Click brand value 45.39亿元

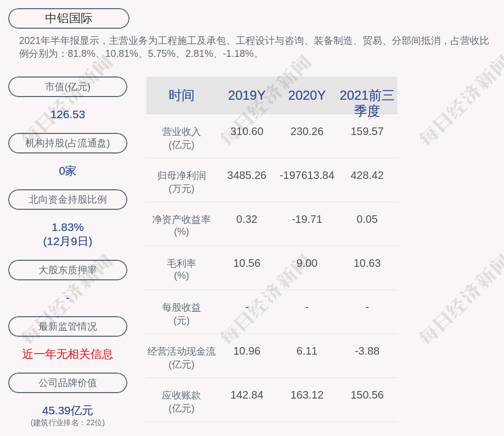pos(68,411)
